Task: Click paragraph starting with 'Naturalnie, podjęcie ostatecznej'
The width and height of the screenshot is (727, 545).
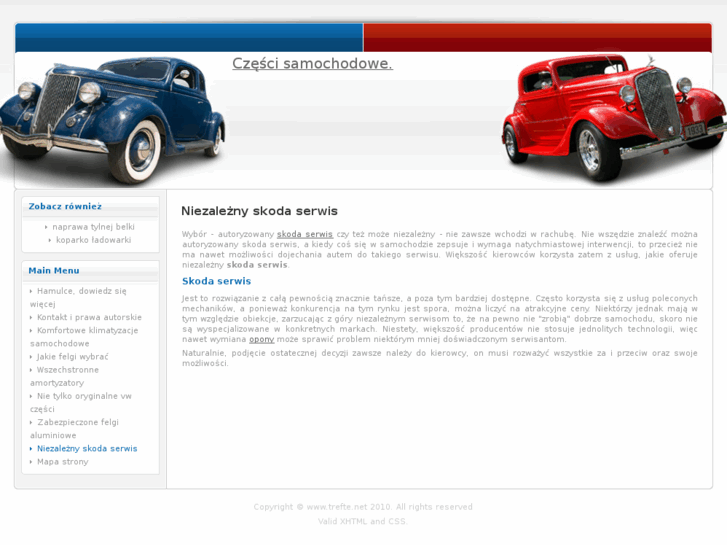Action: coord(440,358)
